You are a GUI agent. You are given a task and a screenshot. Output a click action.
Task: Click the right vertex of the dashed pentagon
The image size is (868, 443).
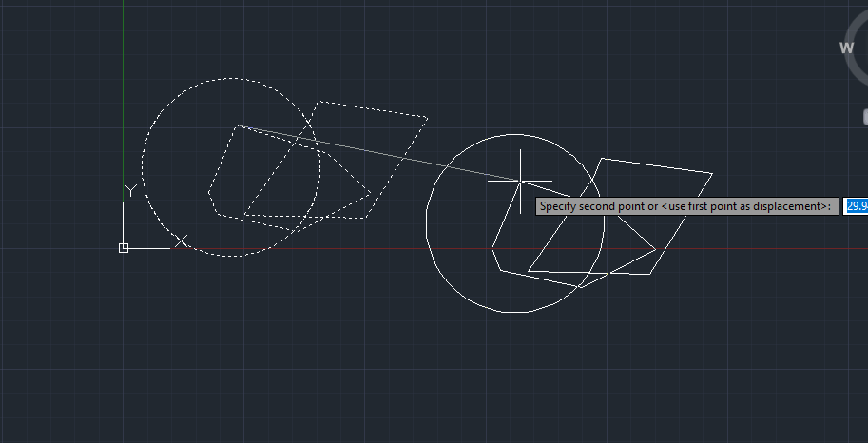[371, 193]
